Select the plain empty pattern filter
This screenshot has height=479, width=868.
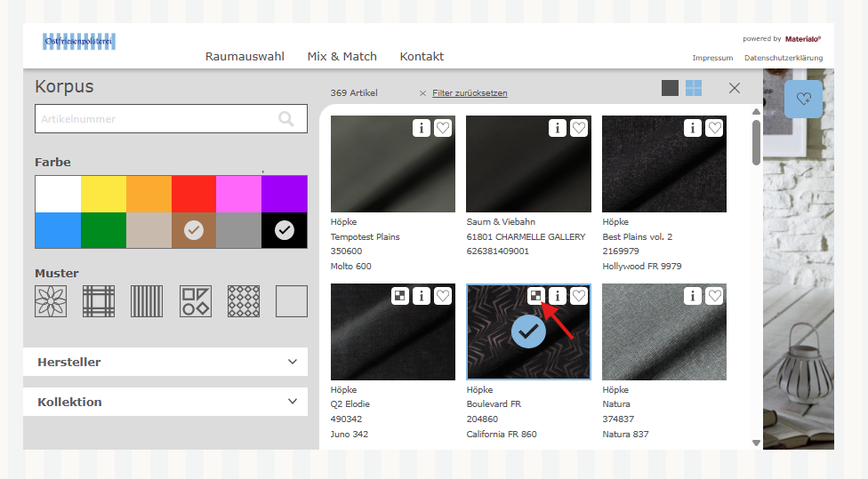pyautogui.click(x=292, y=301)
